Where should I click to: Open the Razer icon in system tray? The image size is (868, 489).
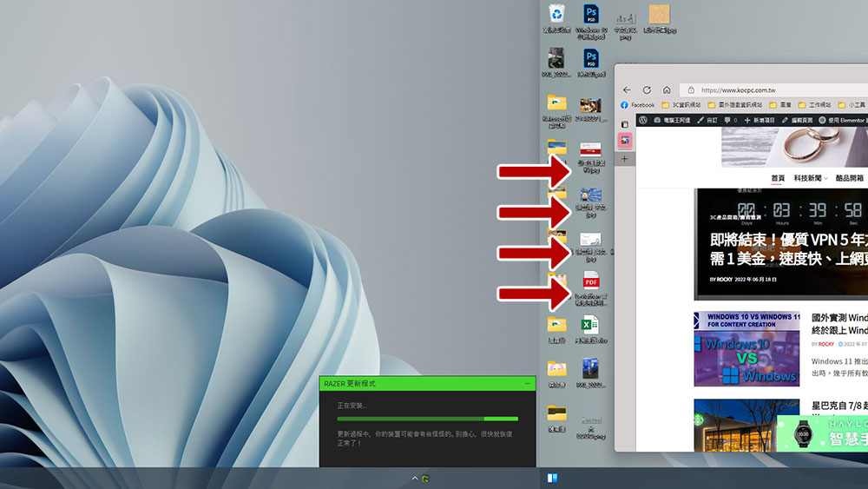coord(426,478)
